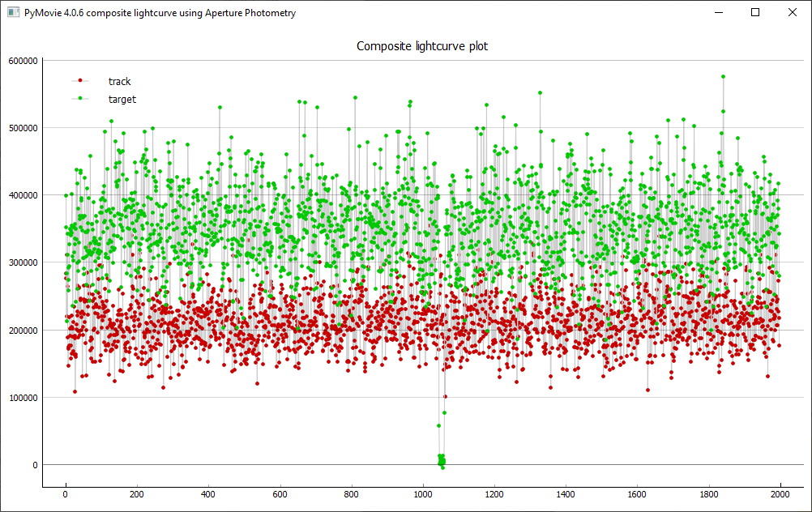Click the 1400 tick label on the x-axis

pos(566,493)
